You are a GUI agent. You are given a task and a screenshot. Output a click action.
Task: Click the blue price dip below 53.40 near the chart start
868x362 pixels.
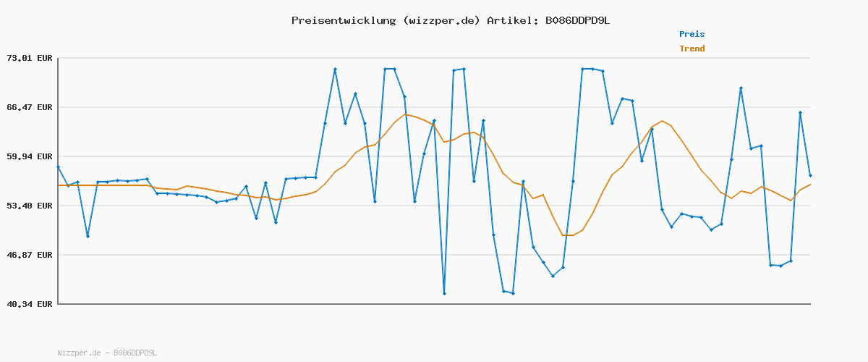88,236
